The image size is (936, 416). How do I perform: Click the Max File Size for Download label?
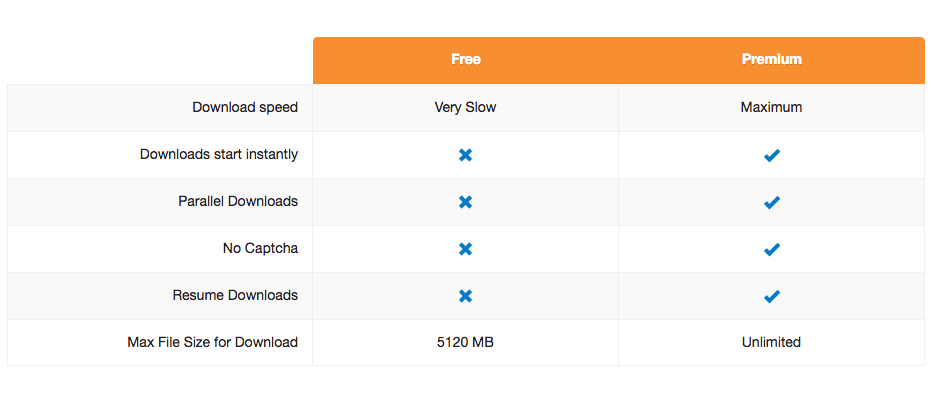coord(213,343)
